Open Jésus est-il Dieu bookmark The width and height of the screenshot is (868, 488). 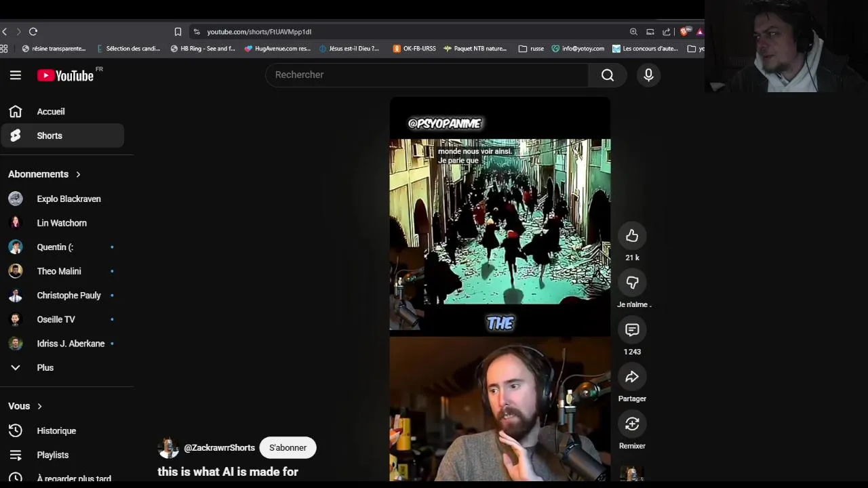(x=349, y=49)
